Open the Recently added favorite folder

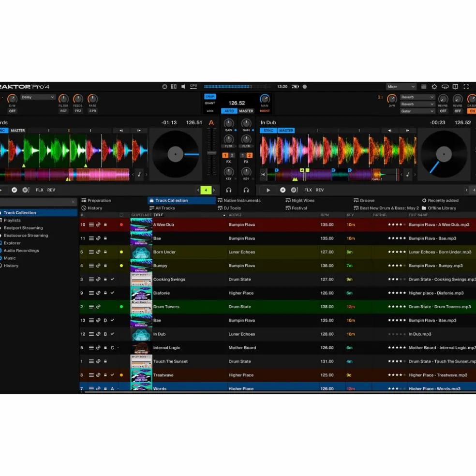[x=440, y=201]
